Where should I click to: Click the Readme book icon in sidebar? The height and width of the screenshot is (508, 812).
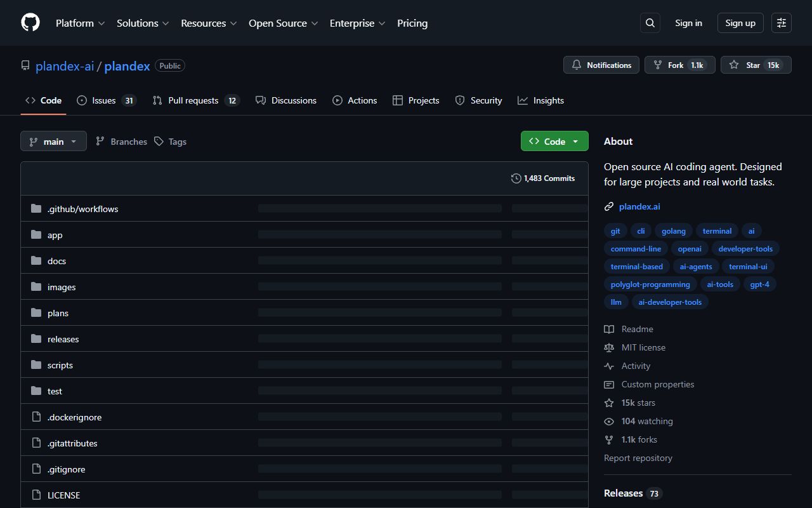click(x=609, y=329)
